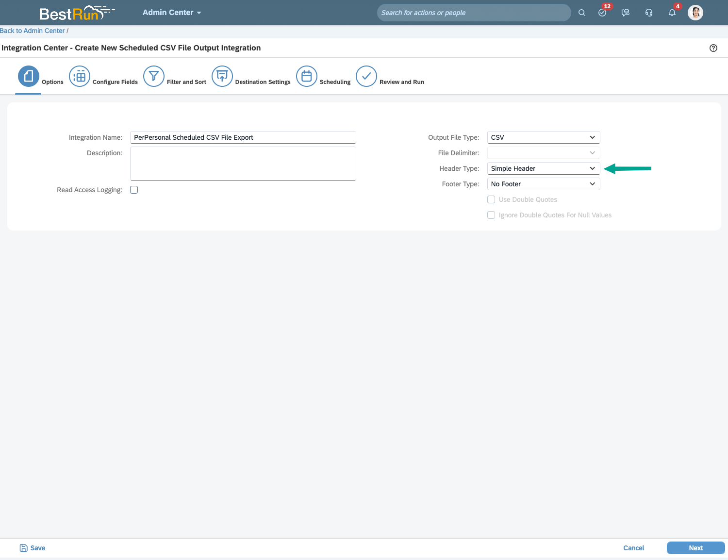
Task: Enable the Read Access Logging checkbox
Action: click(x=134, y=190)
